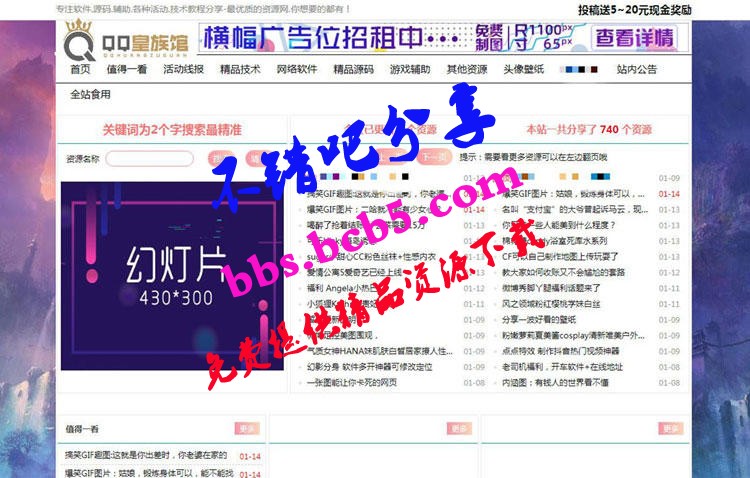The width and height of the screenshot is (750, 478).
Task: Click the QQ皇族馆 crown logo
Action: point(127,40)
